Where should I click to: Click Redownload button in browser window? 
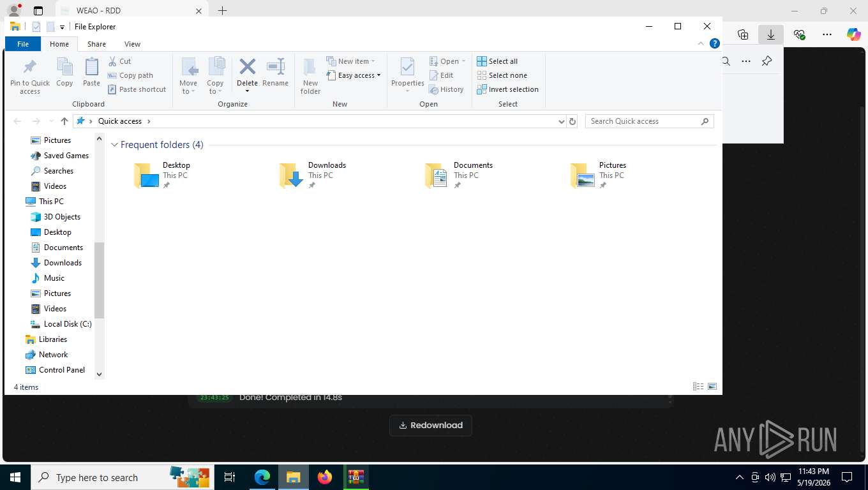point(431,426)
